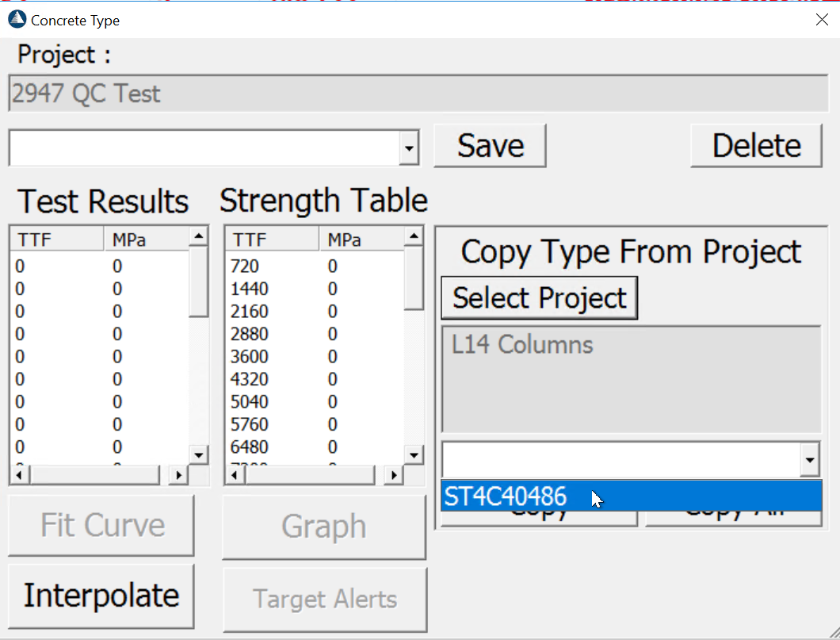This screenshot has width=840, height=640.
Task: Click the Interpolate button
Action: 101,596
